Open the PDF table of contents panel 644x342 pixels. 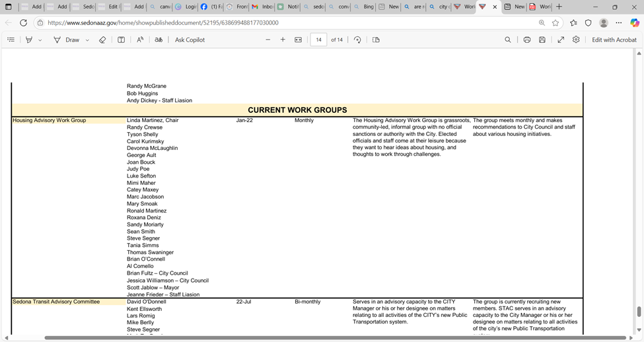[11, 40]
